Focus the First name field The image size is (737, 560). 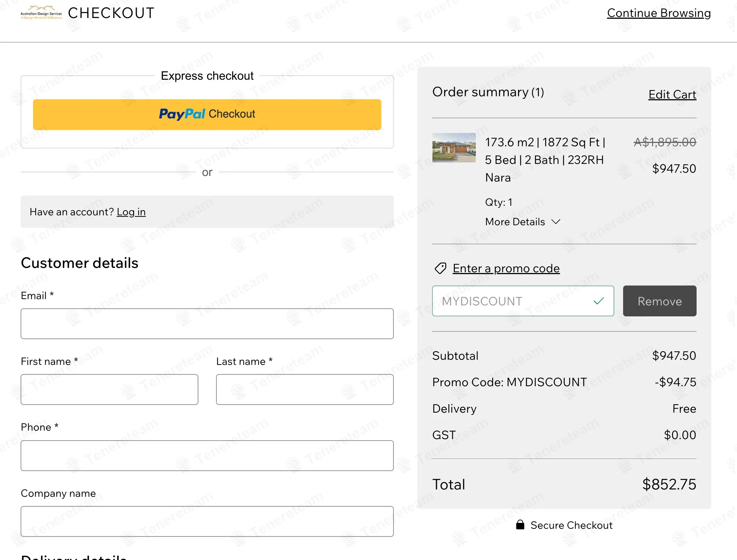(x=109, y=390)
